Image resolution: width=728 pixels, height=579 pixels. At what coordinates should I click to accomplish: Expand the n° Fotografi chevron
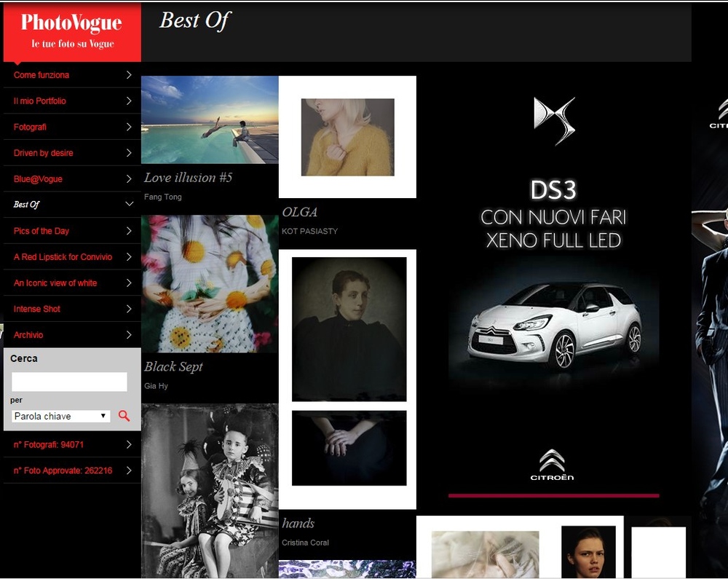point(129,444)
